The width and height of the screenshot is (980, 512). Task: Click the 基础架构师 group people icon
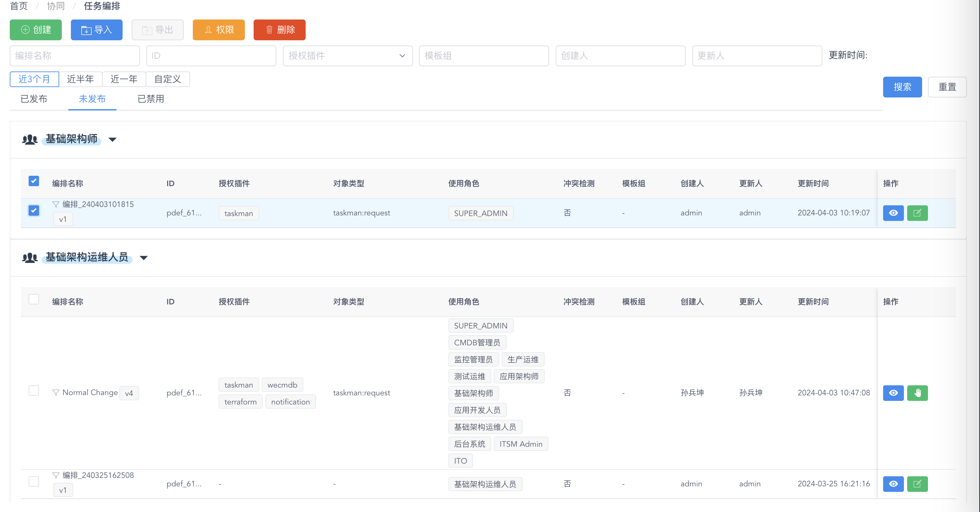pyautogui.click(x=30, y=139)
